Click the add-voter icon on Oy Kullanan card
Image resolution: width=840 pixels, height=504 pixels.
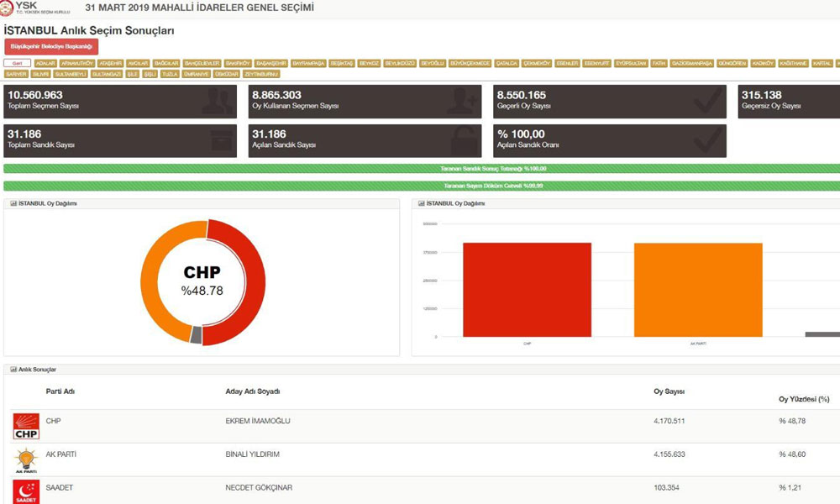(462, 102)
